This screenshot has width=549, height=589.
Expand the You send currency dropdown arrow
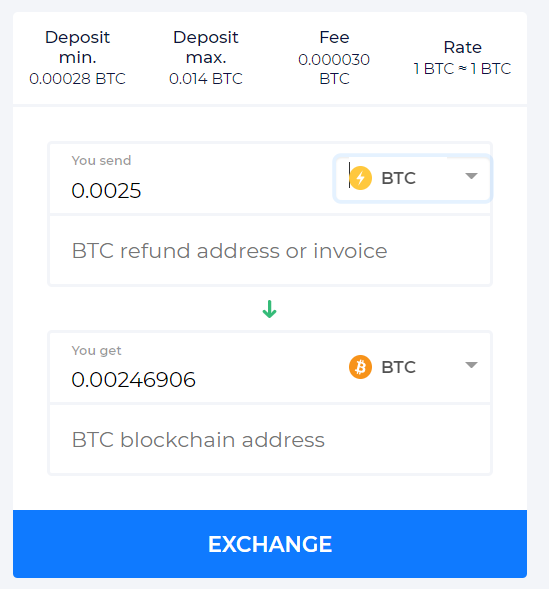click(471, 176)
